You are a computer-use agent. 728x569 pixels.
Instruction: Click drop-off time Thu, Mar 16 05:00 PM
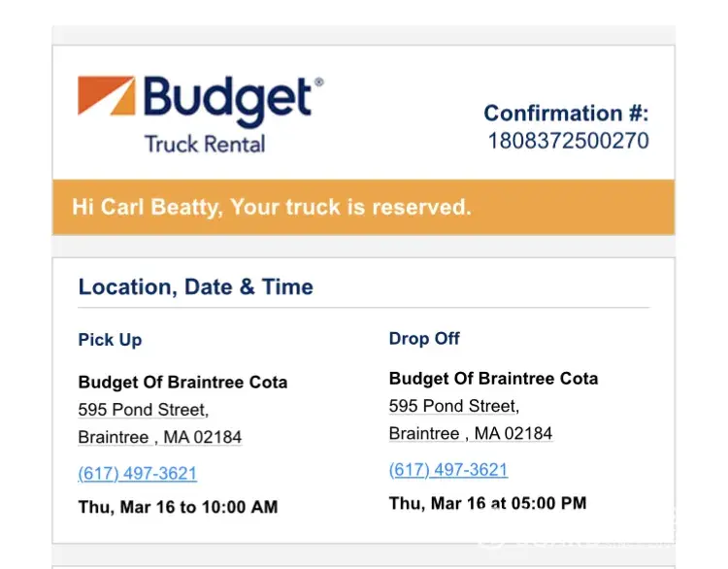487,503
